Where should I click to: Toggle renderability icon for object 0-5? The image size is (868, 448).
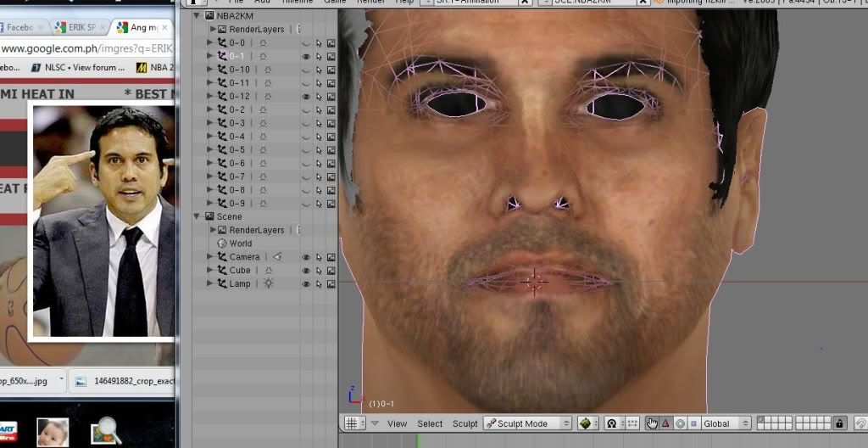[331, 149]
